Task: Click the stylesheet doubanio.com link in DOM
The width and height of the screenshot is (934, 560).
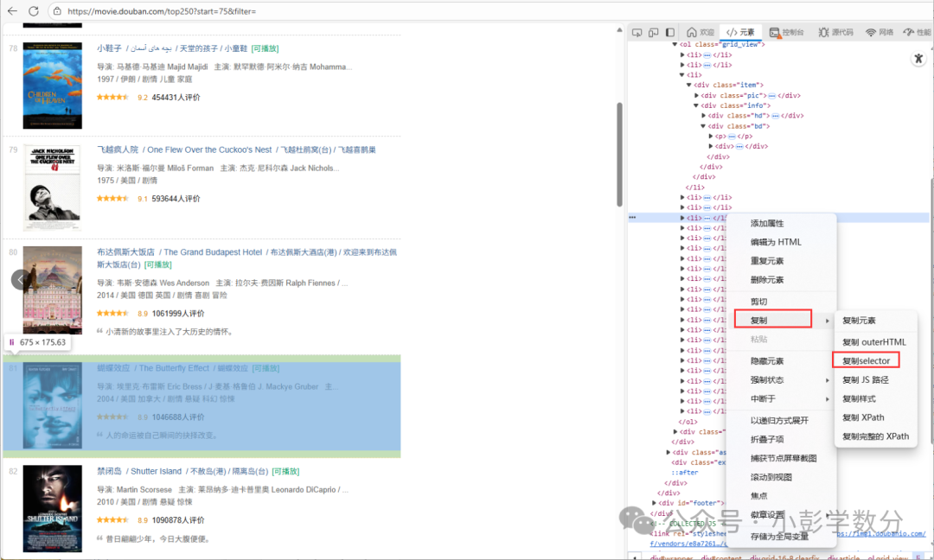Action: point(881,534)
